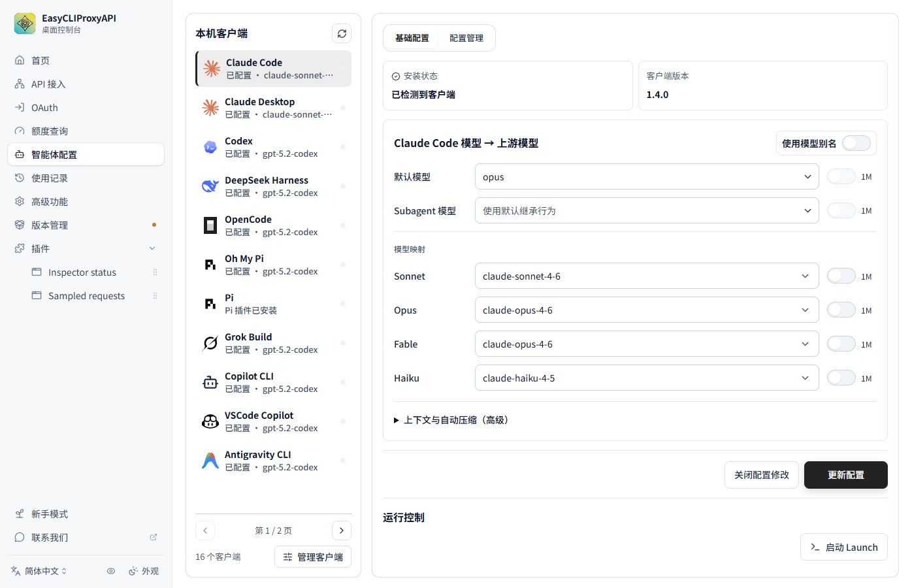The height and width of the screenshot is (588, 912).
Task: Enable 1M context for Fable
Action: (x=841, y=344)
